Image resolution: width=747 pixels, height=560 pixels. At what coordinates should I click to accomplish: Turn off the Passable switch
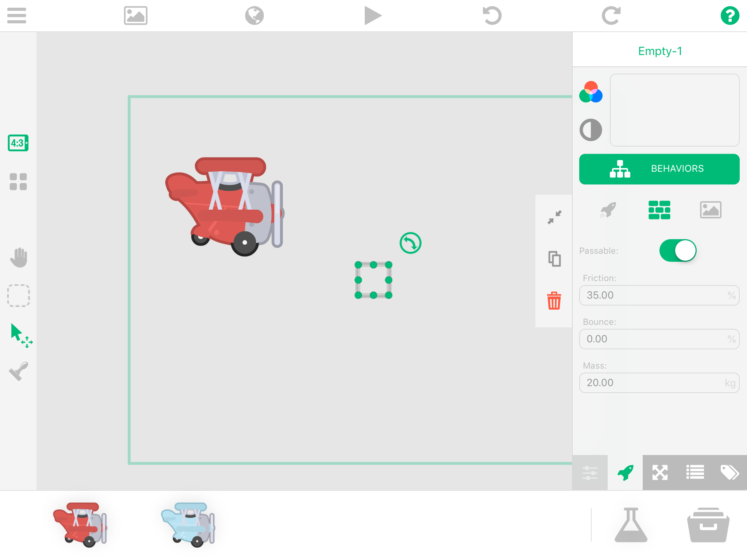[x=678, y=250]
